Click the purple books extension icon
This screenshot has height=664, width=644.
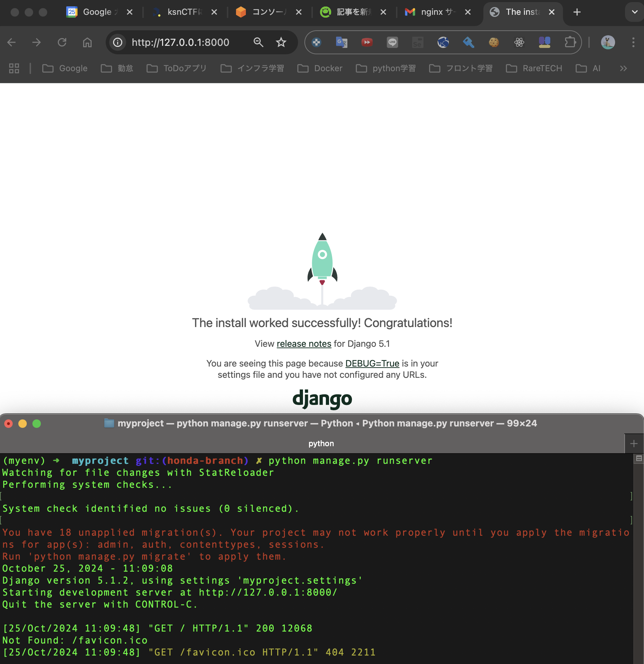pyautogui.click(x=545, y=43)
